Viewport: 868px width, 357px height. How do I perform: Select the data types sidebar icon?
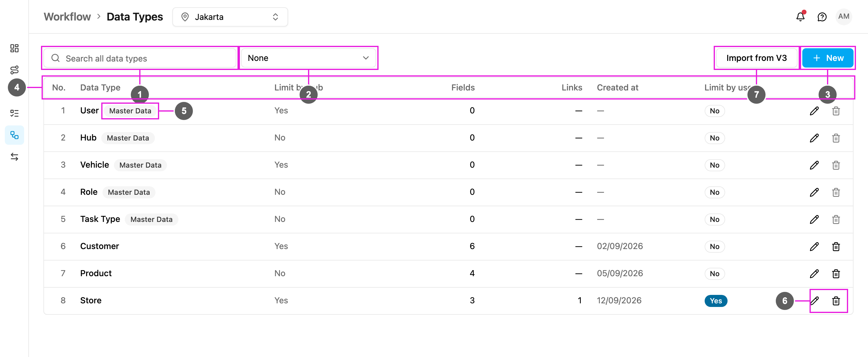click(14, 135)
